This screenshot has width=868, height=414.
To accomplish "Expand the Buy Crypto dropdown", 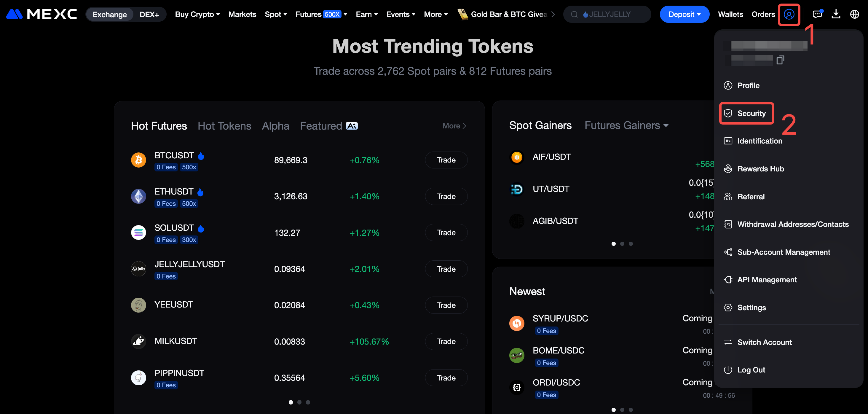I will (197, 15).
